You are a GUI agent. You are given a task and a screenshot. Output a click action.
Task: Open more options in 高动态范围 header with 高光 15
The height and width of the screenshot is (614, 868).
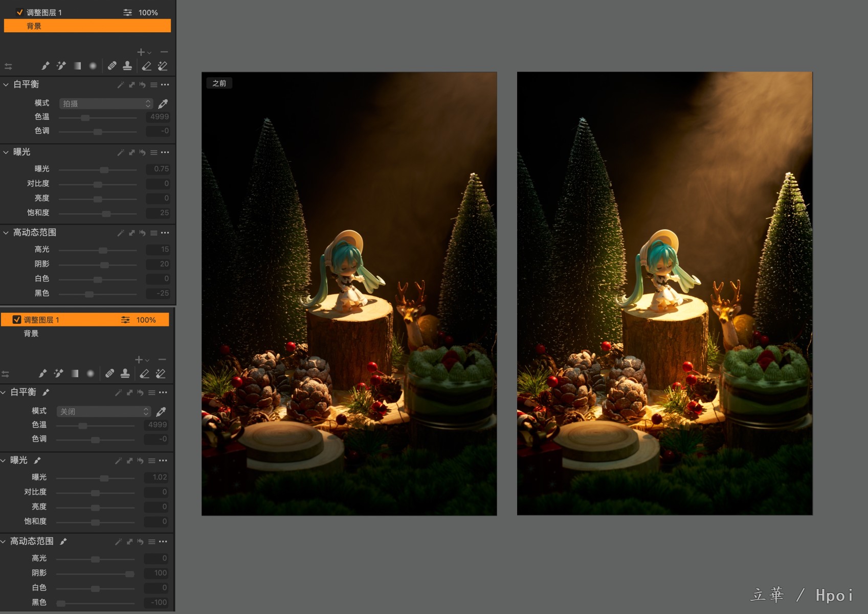coord(165,233)
